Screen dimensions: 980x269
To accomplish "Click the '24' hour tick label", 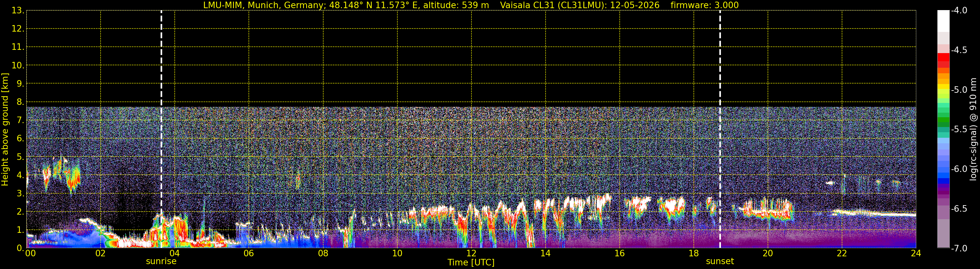I will pos(916,253).
